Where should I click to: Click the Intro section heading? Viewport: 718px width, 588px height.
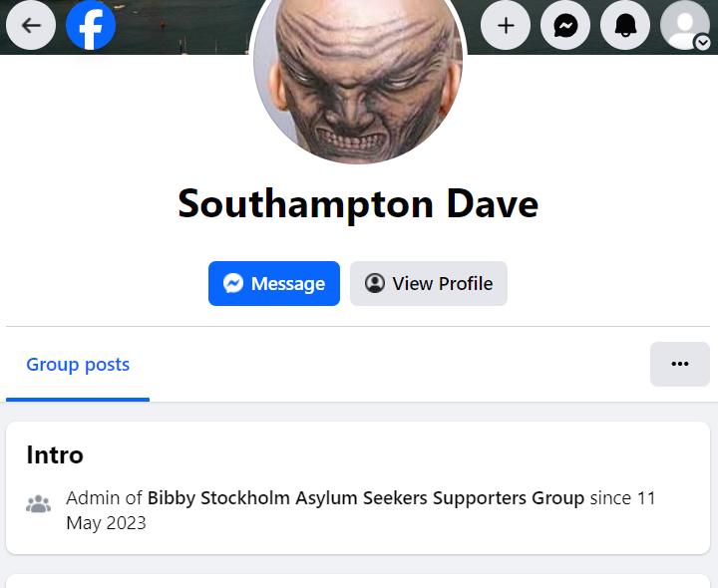55,454
